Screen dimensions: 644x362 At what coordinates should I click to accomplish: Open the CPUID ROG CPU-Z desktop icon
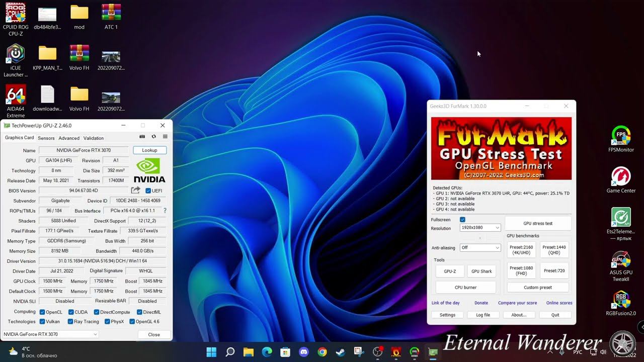16,20
